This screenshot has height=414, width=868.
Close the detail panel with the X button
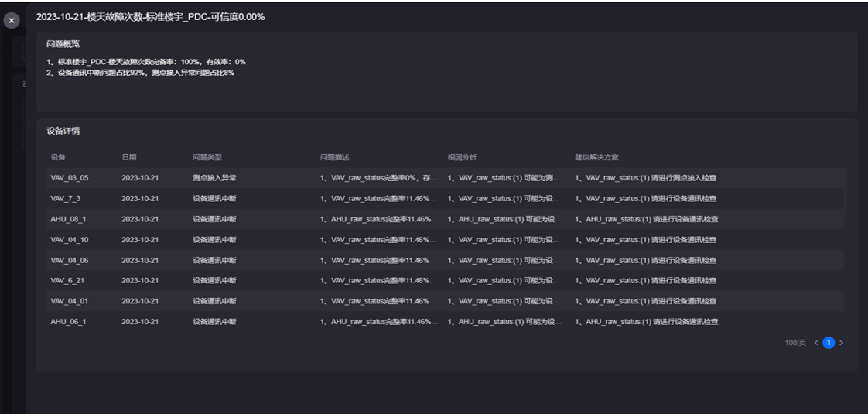12,21
